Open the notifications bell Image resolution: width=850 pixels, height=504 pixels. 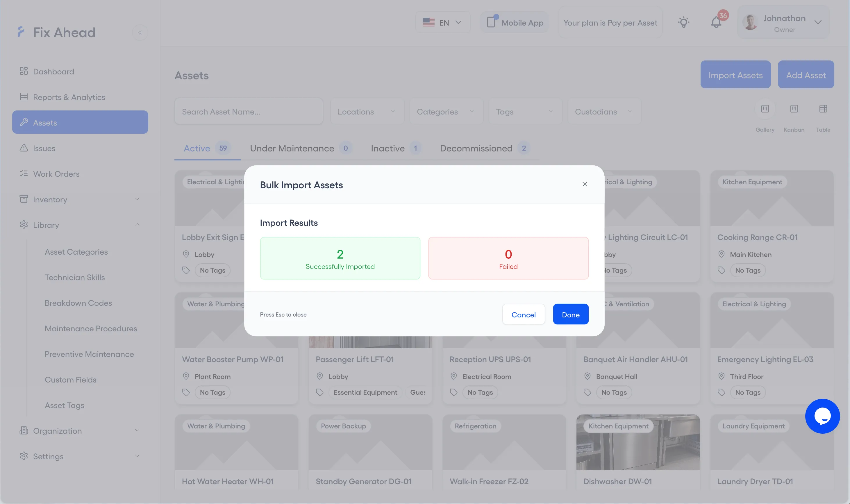(x=716, y=22)
